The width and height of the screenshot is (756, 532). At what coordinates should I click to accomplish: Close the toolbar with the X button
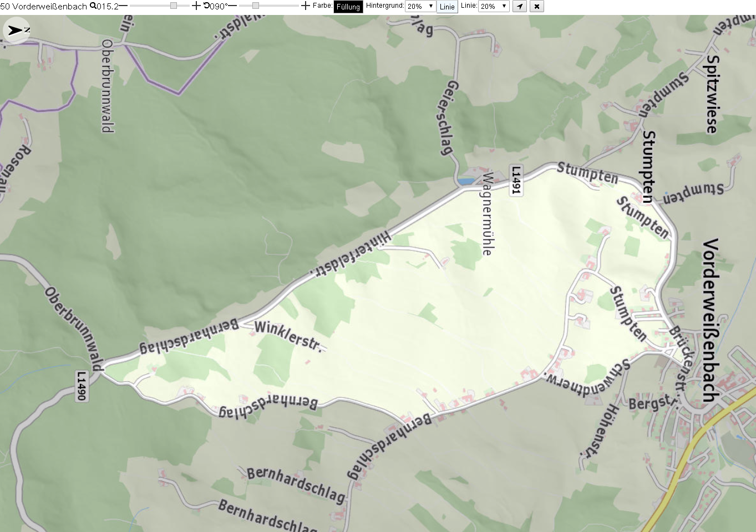[536, 6]
